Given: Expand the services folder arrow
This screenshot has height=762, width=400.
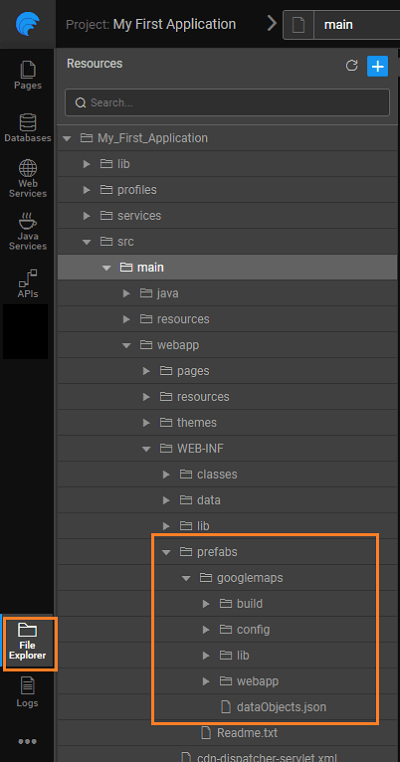Looking at the screenshot, I should 87,215.
